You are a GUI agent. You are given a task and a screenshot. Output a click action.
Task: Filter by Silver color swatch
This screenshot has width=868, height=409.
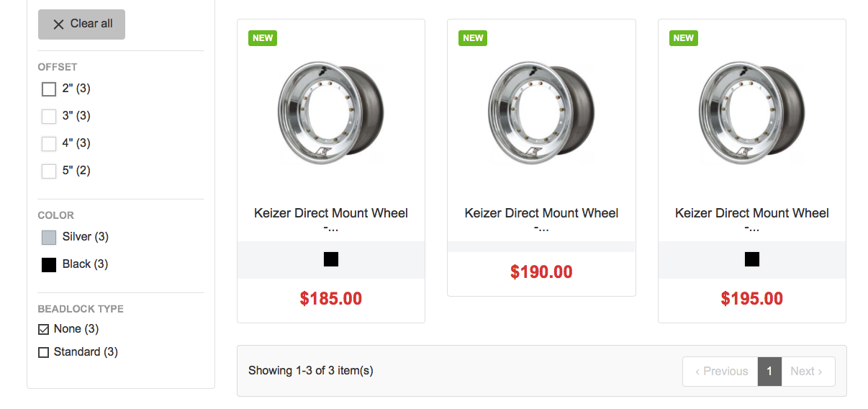click(x=49, y=238)
